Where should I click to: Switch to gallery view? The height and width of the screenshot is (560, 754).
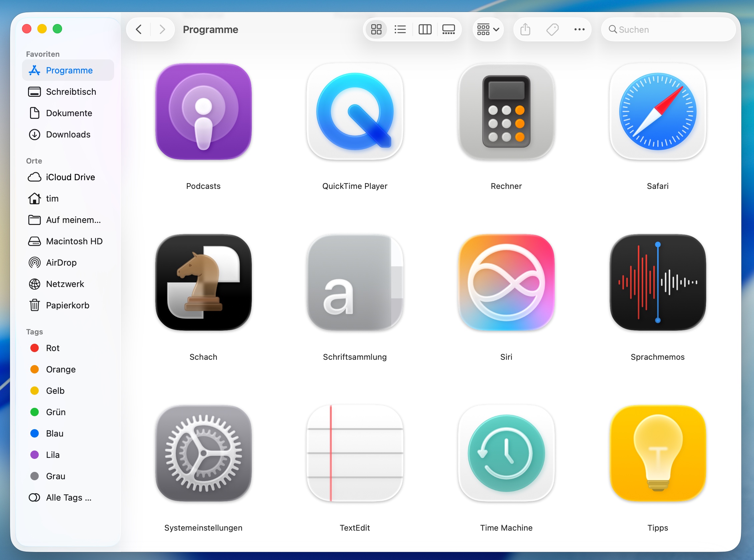pyautogui.click(x=448, y=29)
